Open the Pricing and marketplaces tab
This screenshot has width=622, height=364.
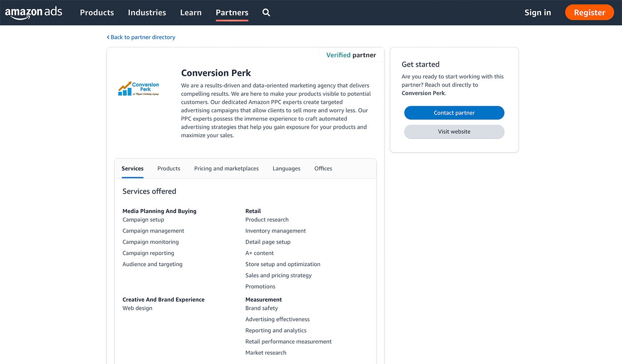[x=226, y=168]
